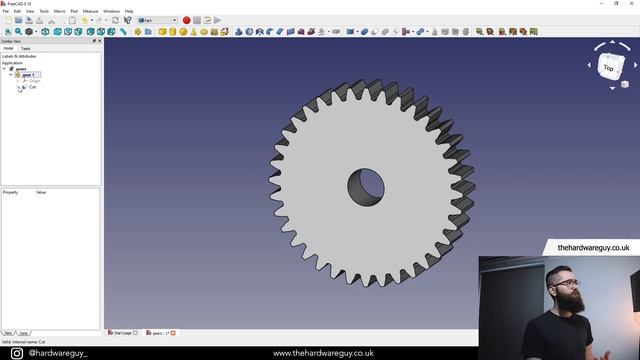Image resolution: width=640 pixels, height=360 pixels.
Task: Create a Group folder icon
Action: 148,31
